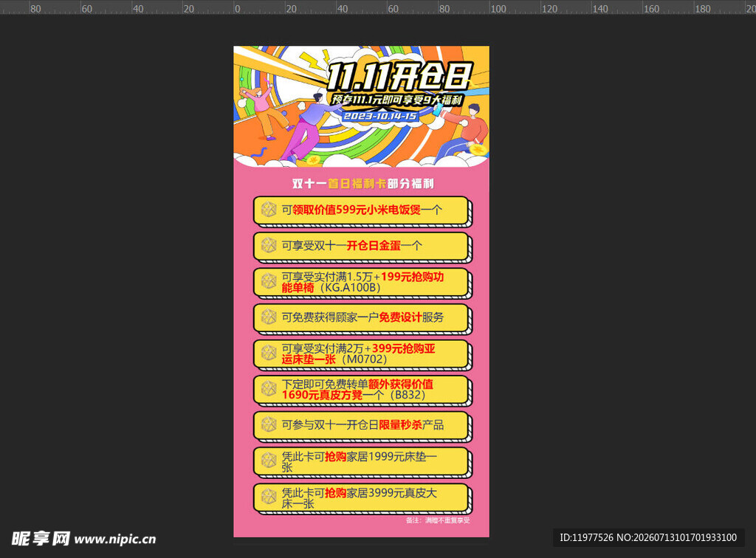Viewport: 756px width, 558px height.
Task: Click the 可免费获得顾家一户免费设计服务 yellow bar text
Action: point(362,317)
